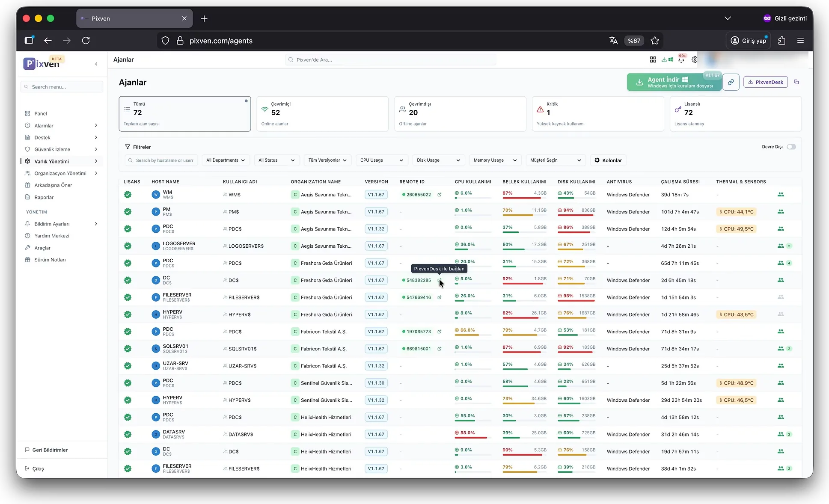
Task: Click the copy icon right of PixvenDesk button
Action: 796,82
